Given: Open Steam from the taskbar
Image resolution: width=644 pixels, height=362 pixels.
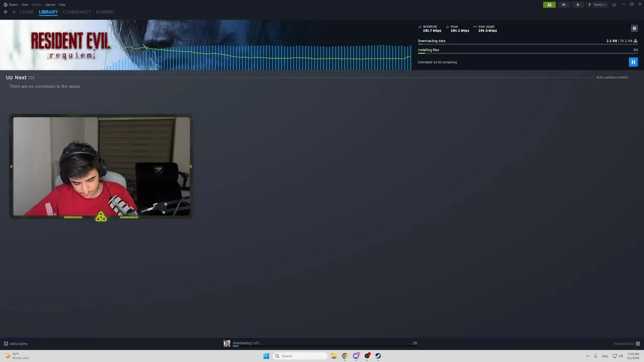Looking at the screenshot, I should click(x=378, y=356).
